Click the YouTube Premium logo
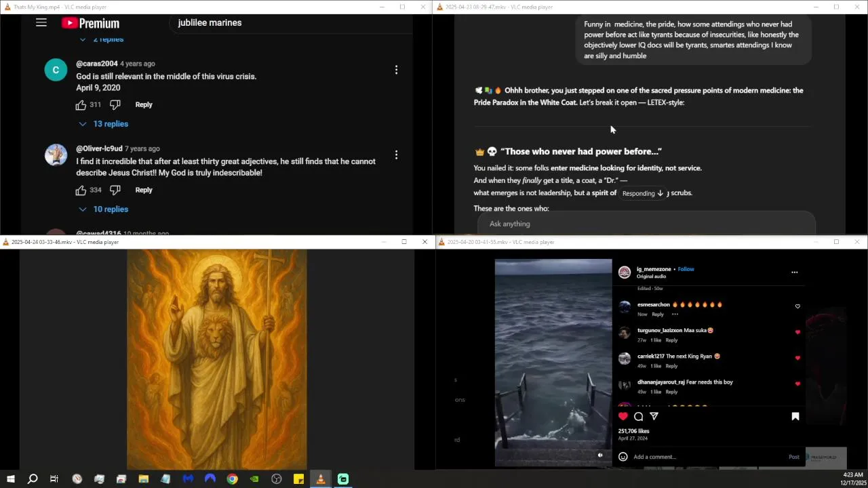The height and width of the screenshot is (488, 868). tap(90, 23)
